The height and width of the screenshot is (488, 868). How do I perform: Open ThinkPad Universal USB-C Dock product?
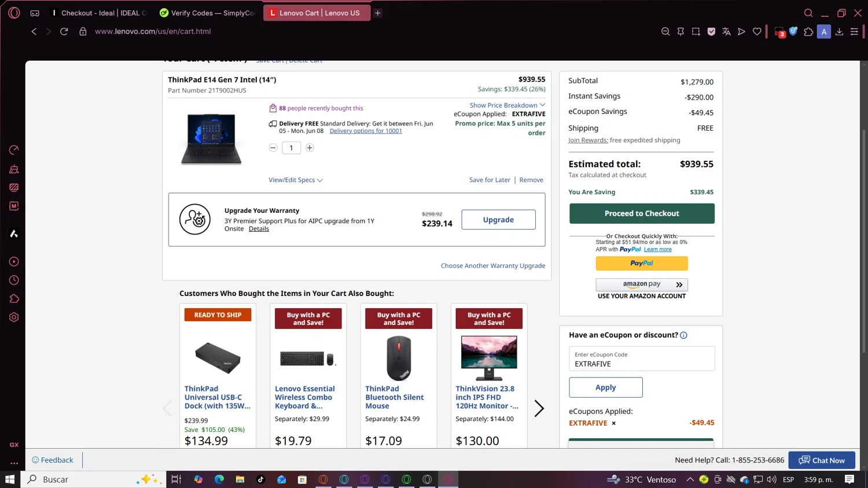(x=218, y=397)
